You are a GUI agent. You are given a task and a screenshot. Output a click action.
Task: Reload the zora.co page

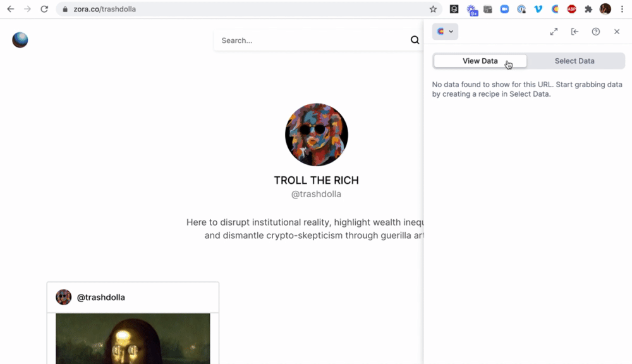click(44, 9)
